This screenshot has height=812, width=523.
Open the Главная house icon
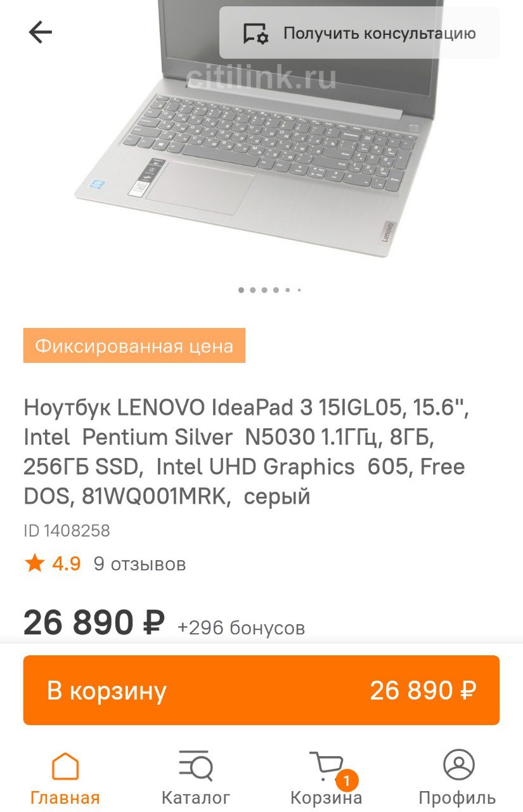click(65, 766)
